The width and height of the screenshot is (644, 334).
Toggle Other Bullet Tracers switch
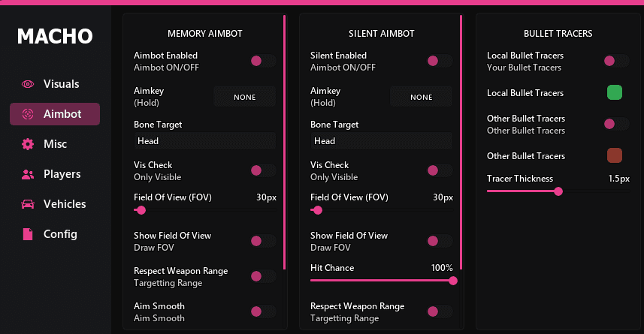pos(616,124)
